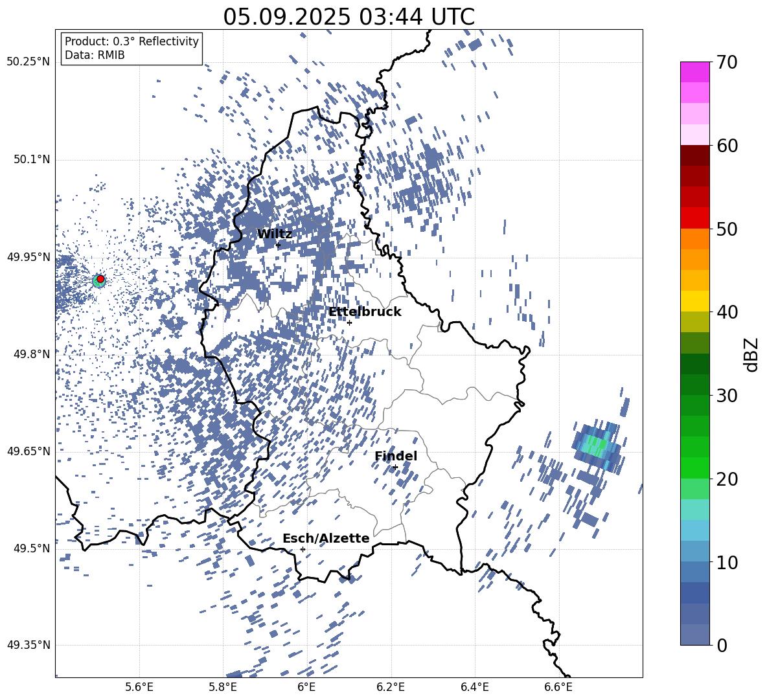Click the darkest green swatch between 30 and 40
The image size is (767, 700).
point(694,364)
